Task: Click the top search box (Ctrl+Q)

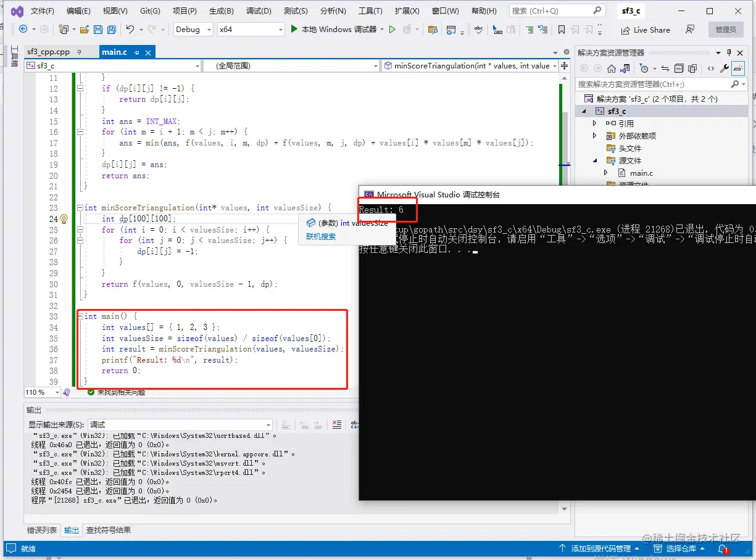Action: 557,10
